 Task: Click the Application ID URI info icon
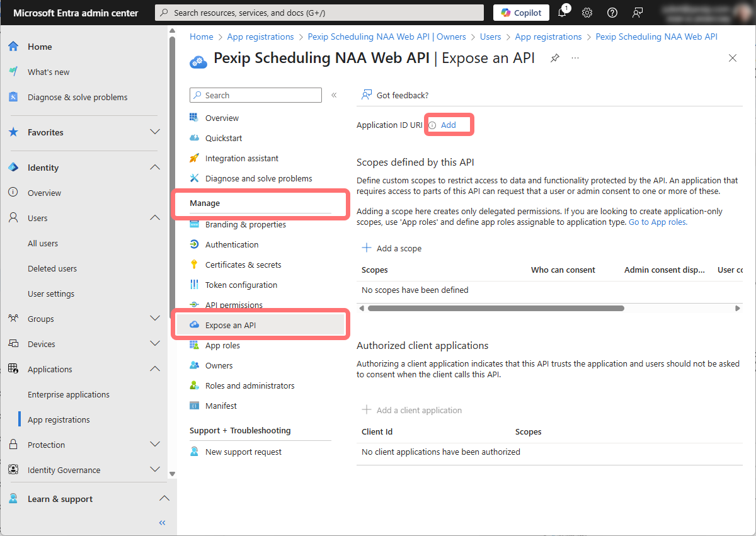point(432,125)
